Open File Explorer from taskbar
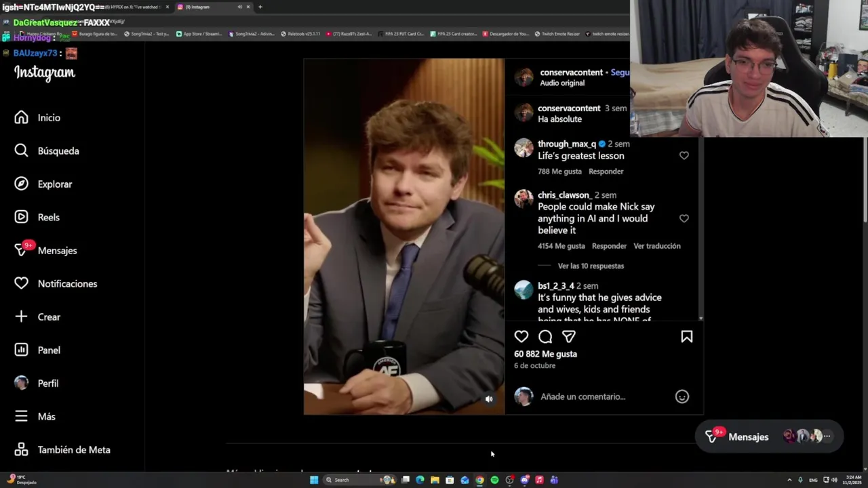Image resolution: width=868 pixels, height=488 pixels. (x=435, y=480)
